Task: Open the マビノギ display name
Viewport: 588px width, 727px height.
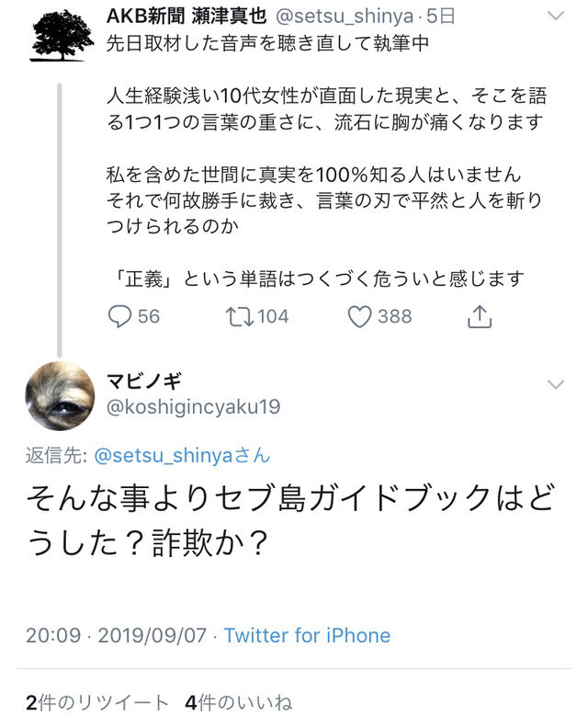Action: coord(143,381)
